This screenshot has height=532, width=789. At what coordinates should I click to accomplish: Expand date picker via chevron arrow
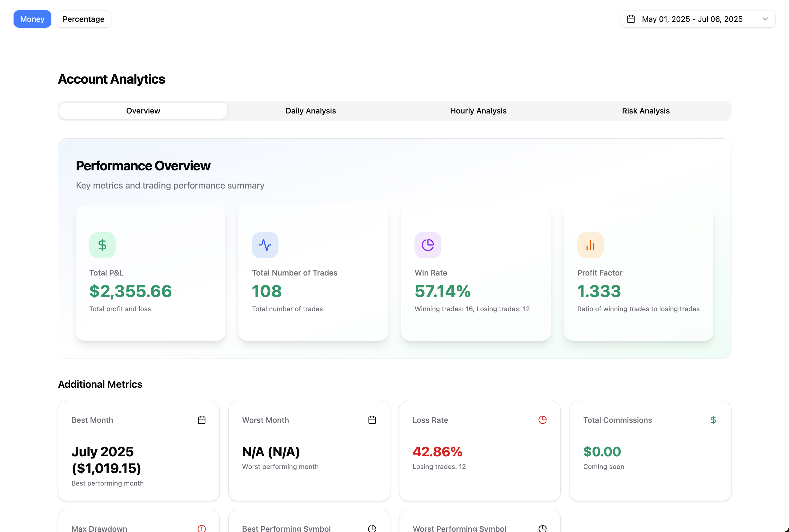765,19
